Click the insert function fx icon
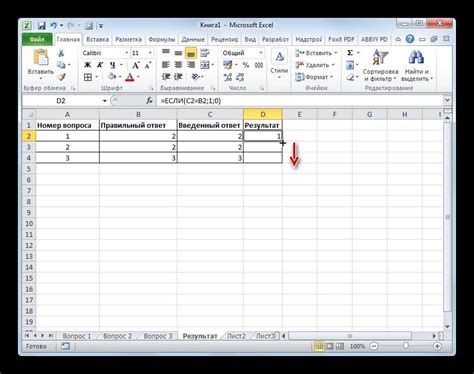This screenshot has height=374, width=474. point(149,100)
